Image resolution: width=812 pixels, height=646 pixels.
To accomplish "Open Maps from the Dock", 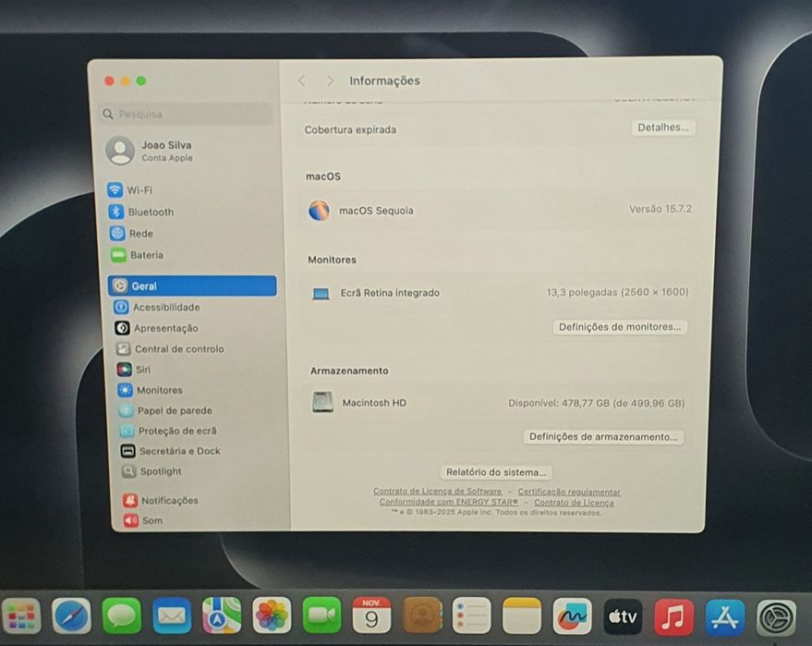I will 222,616.
